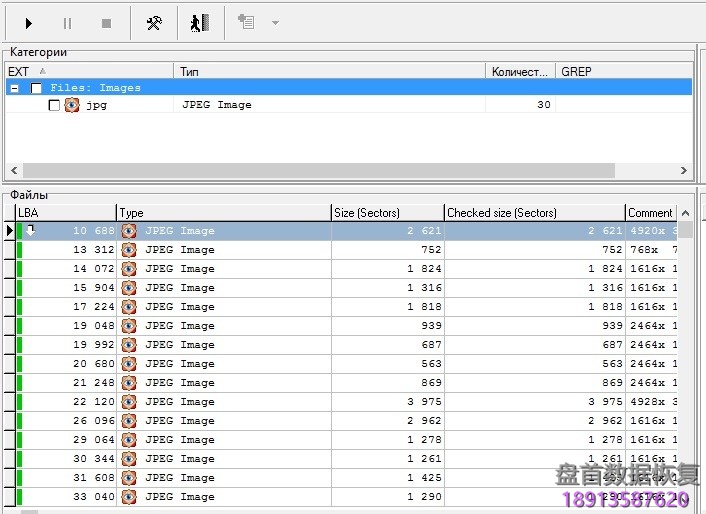Click the GREP column header

pos(624,71)
